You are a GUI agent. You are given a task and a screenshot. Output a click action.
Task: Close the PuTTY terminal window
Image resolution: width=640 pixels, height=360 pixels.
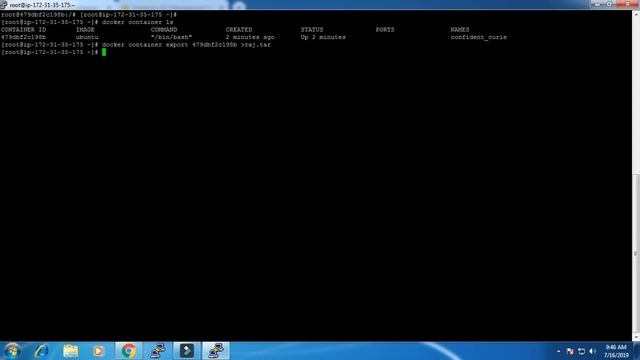click(x=627, y=4)
